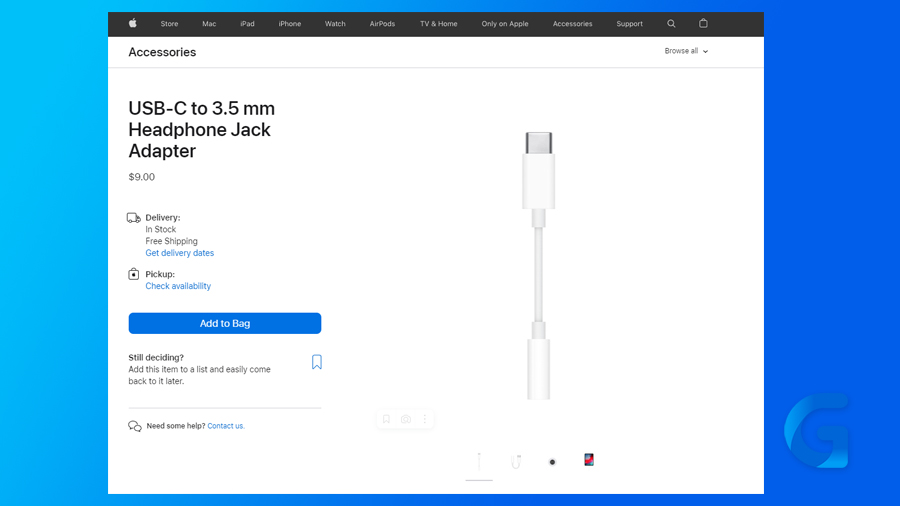The image size is (900, 506).
Task: Open the shopping bag icon
Action: point(703,24)
